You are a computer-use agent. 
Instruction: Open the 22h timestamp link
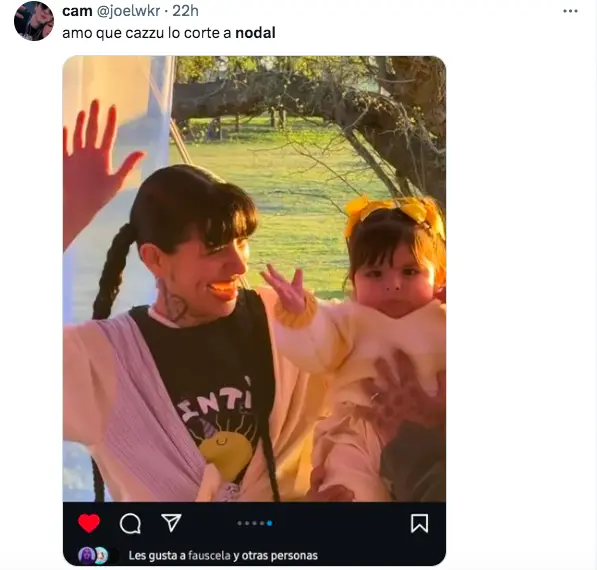pos(185,11)
